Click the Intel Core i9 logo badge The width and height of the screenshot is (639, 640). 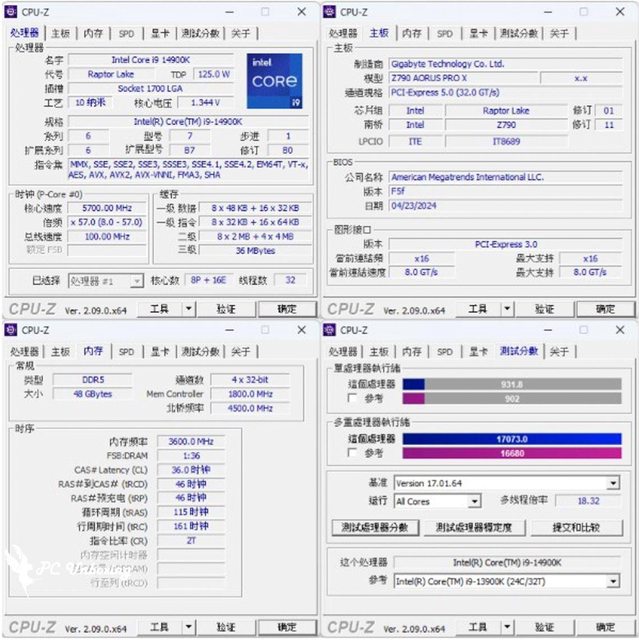pyautogui.click(x=273, y=82)
